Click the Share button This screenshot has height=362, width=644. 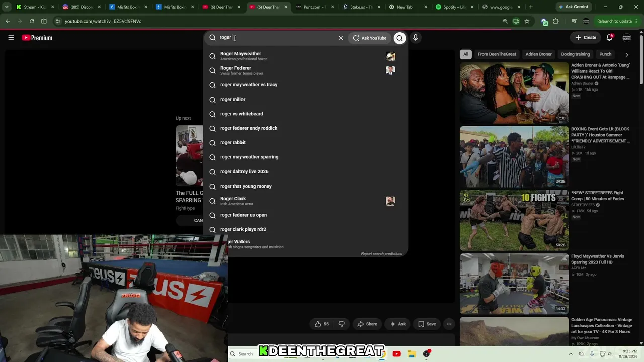[367, 324]
